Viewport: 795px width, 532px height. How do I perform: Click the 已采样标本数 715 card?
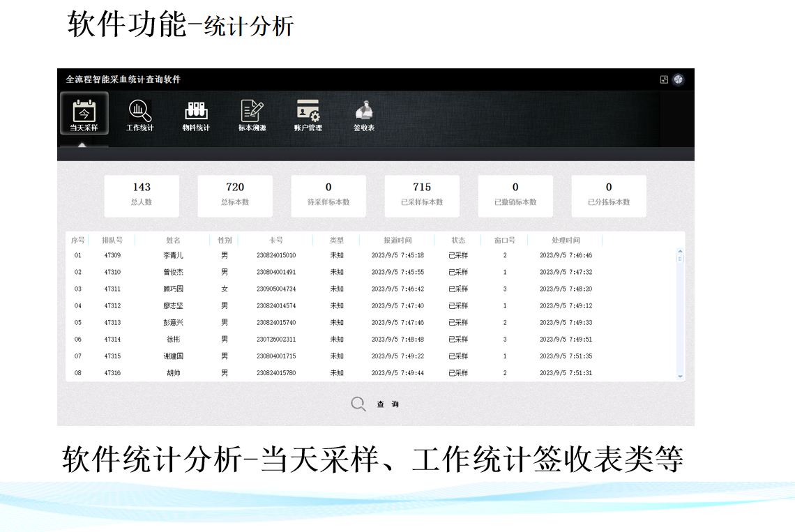422,195
